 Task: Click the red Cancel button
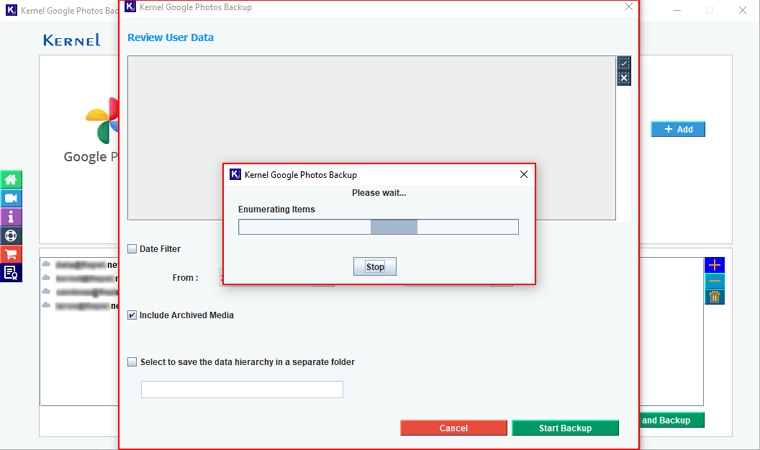pos(454,428)
